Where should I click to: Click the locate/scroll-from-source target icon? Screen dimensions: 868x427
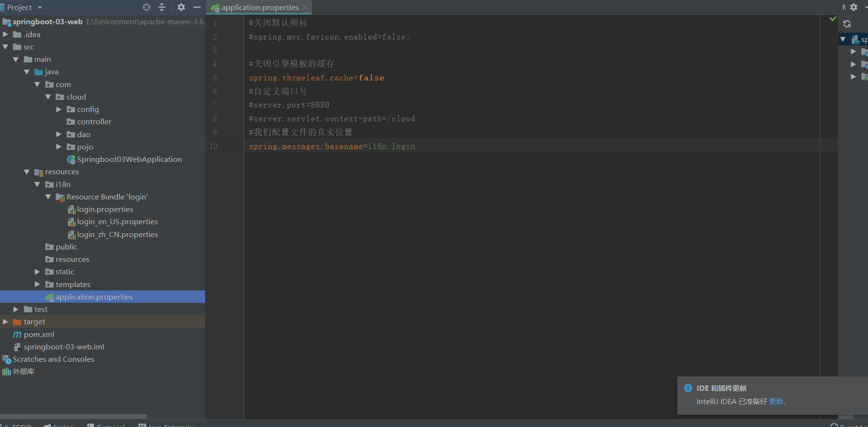[x=147, y=7]
